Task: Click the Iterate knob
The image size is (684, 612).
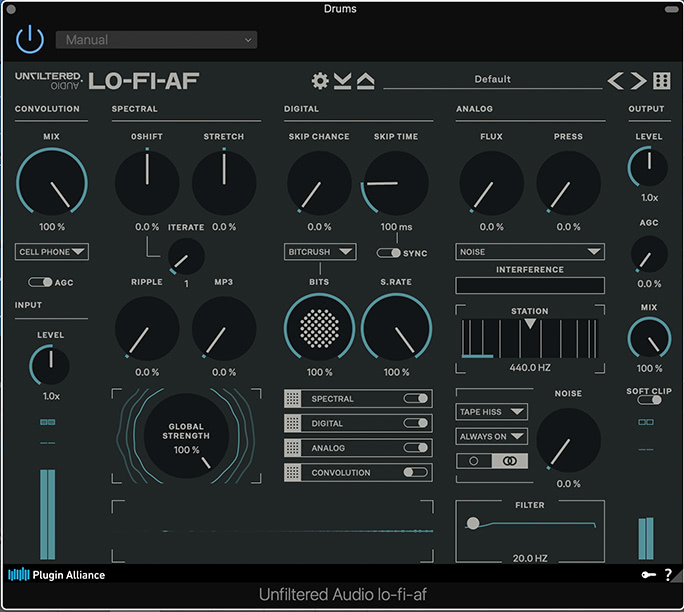Action: coord(186,256)
